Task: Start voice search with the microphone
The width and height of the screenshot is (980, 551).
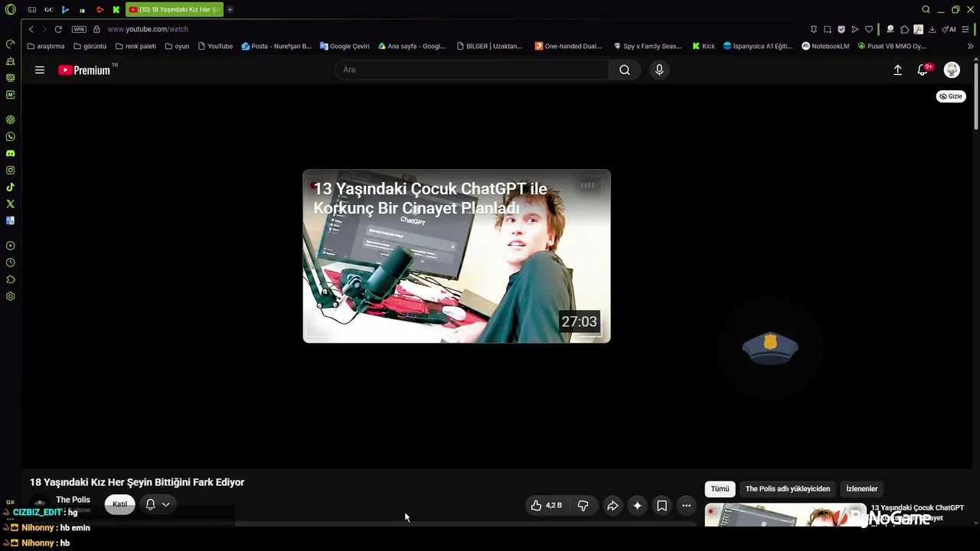Action: point(659,70)
